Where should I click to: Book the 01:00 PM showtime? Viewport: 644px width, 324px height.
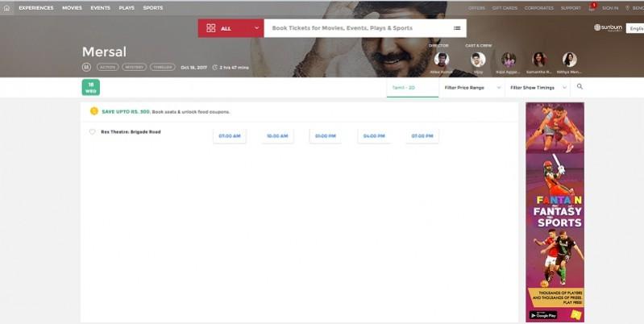tap(326, 136)
